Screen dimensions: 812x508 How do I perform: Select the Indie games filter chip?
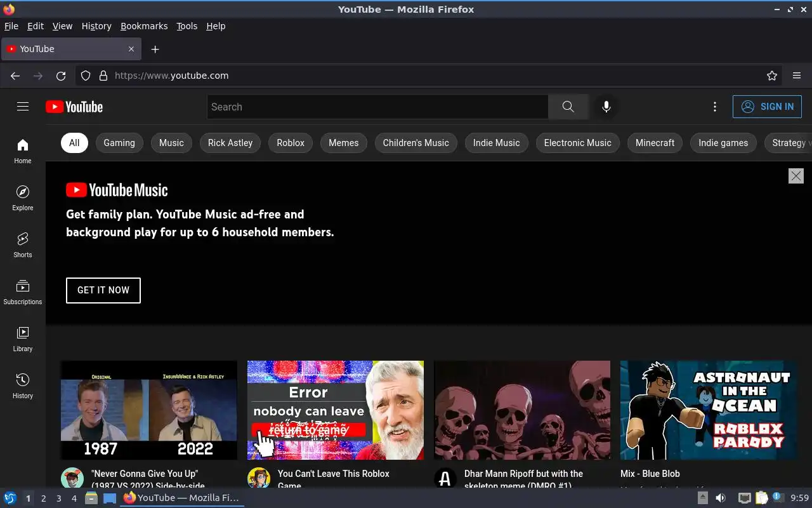(723, 143)
